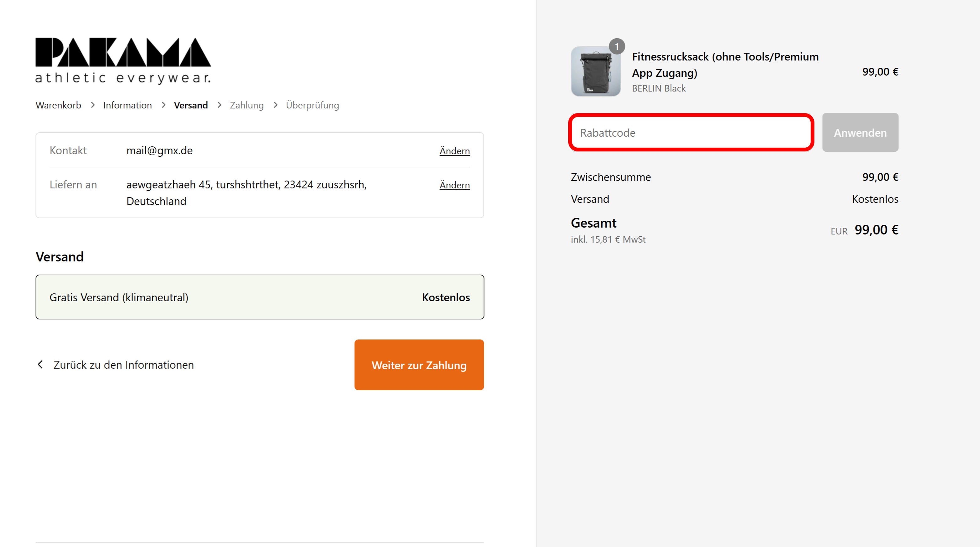Click the chevron after Information in the breadcrumb
The height and width of the screenshot is (547, 980).
(x=164, y=105)
